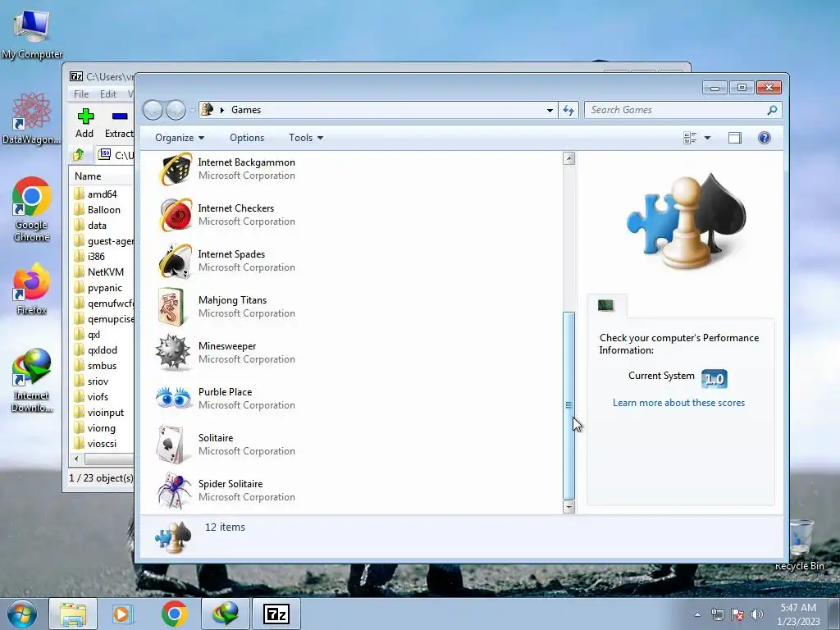Click the clock showing 5:47 AM
This screenshot has width=840, height=630.
798,608
